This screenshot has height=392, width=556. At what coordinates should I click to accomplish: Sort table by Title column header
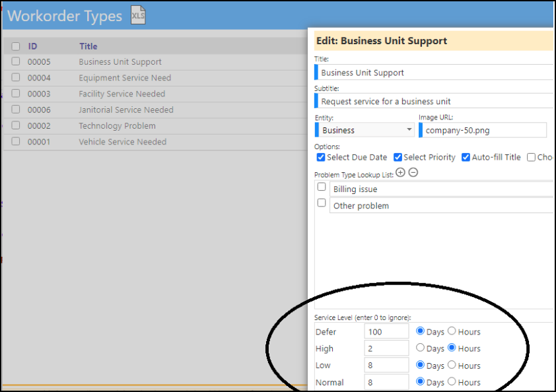[88, 46]
